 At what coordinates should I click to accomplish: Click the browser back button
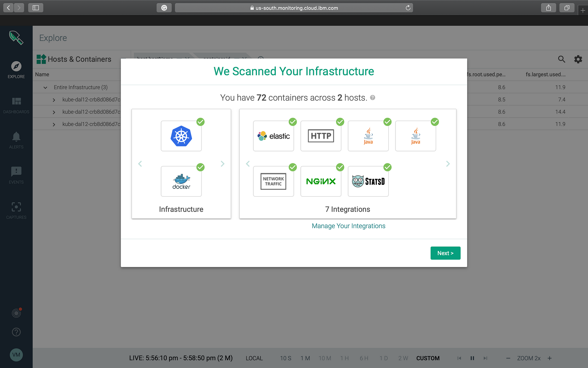9,8
